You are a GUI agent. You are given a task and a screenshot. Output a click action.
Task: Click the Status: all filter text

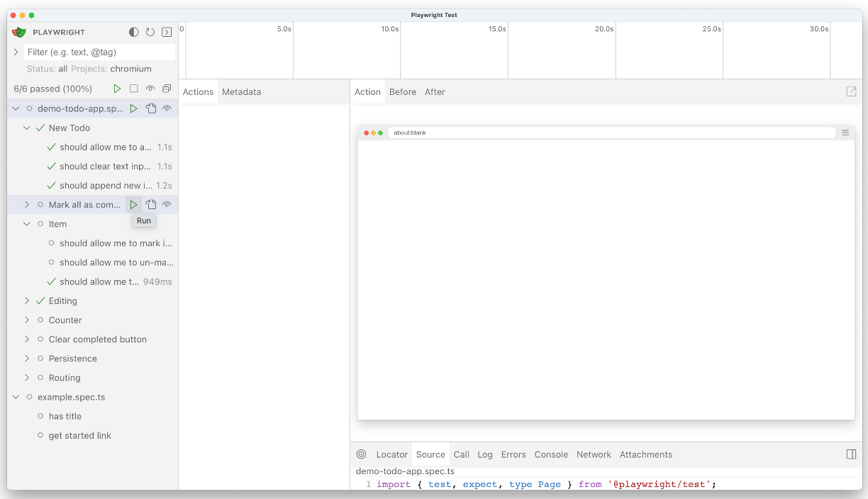(47, 69)
